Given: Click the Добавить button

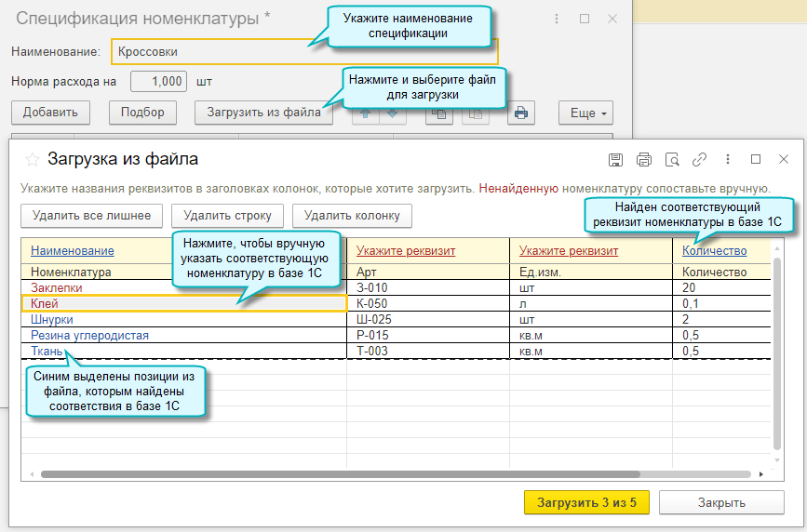Looking at the screenshot, I should click(50, 113).
